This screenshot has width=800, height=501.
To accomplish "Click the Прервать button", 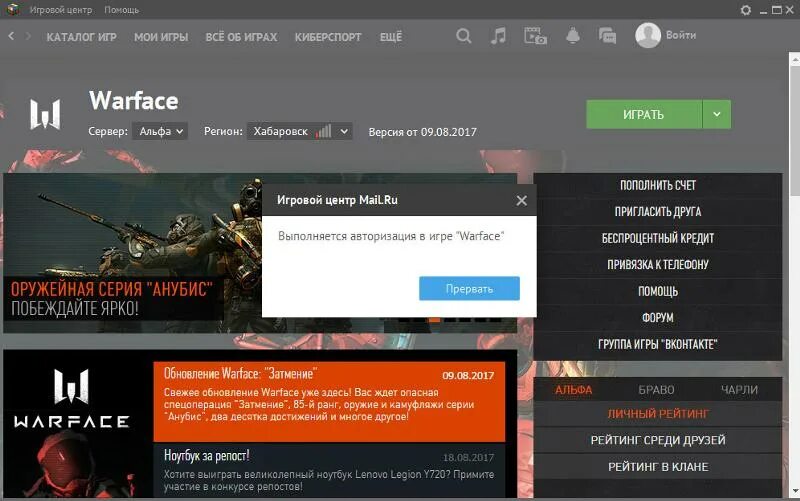I will pyautogui.click(x=469, y=289).
